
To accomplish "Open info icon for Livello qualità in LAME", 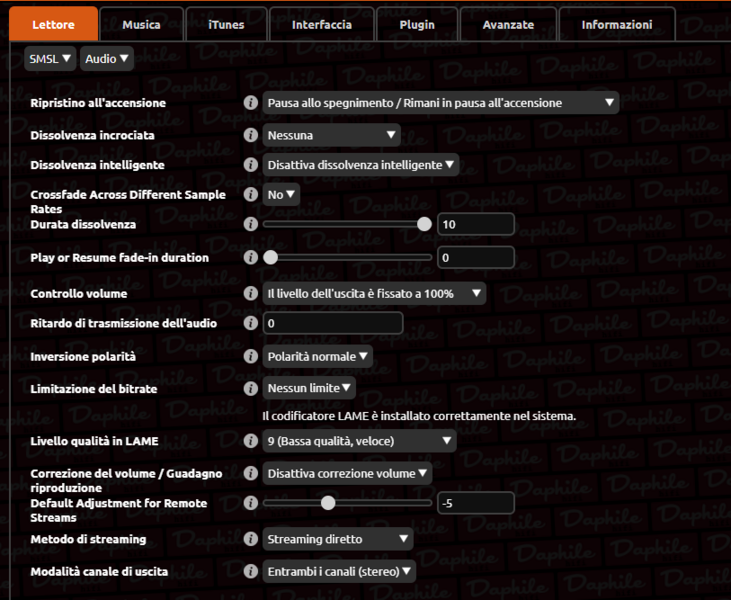I will [x=250, y=441].
